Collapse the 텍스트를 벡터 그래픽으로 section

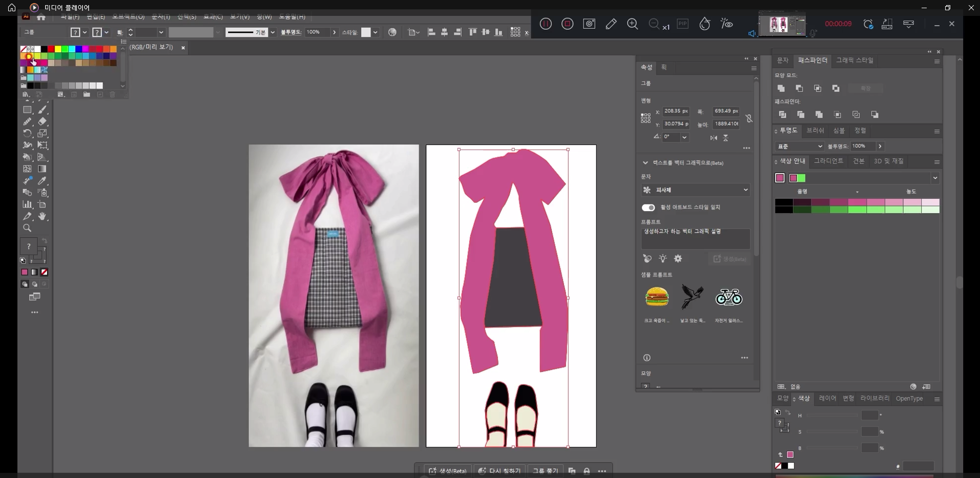pyautogui.click(x=645, y=163)
